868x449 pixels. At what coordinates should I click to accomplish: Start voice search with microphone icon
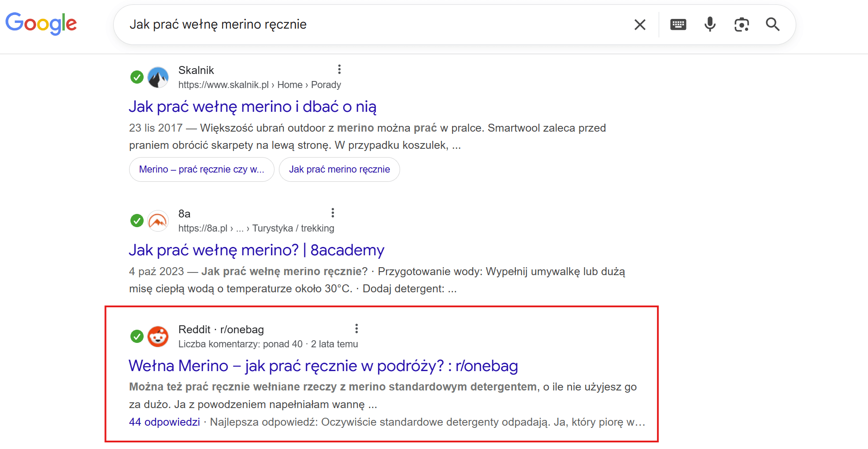click(710, 25)
